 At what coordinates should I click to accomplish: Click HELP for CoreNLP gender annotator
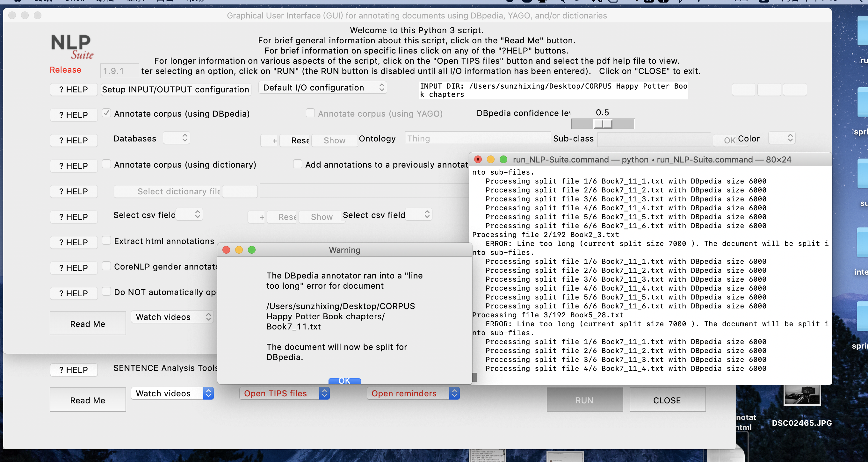coord(74,268)
